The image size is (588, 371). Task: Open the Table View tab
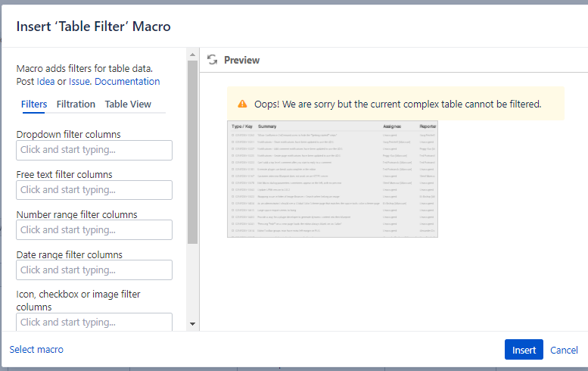click(128, 104)
